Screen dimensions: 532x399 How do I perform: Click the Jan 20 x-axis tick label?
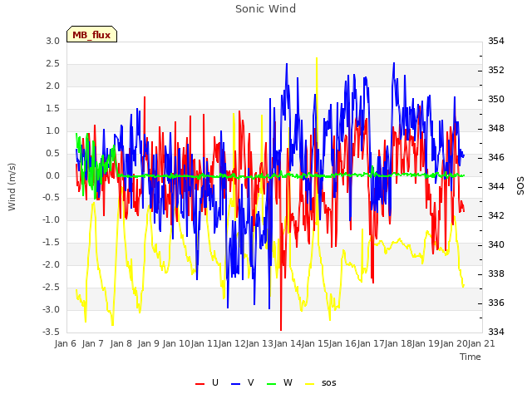coord(454,343)
